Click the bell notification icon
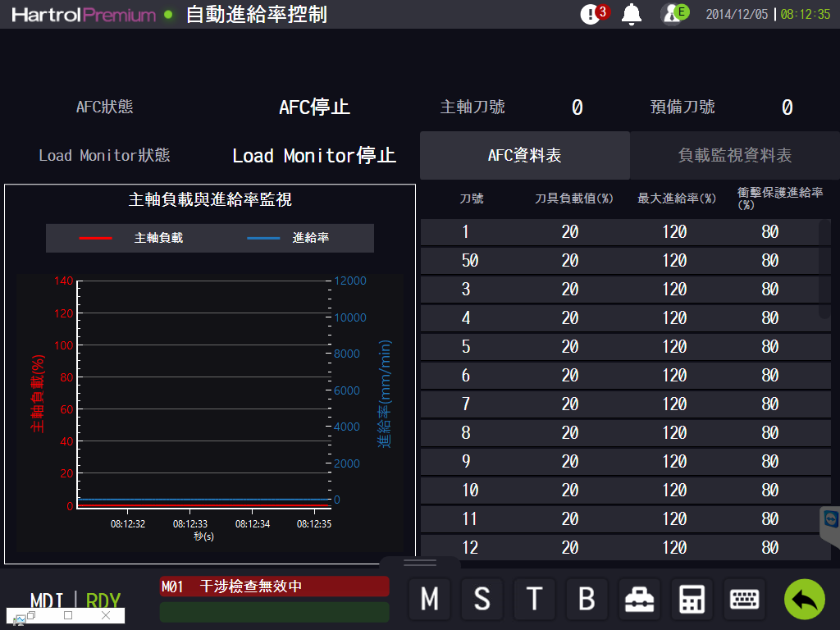 [632, 14]
